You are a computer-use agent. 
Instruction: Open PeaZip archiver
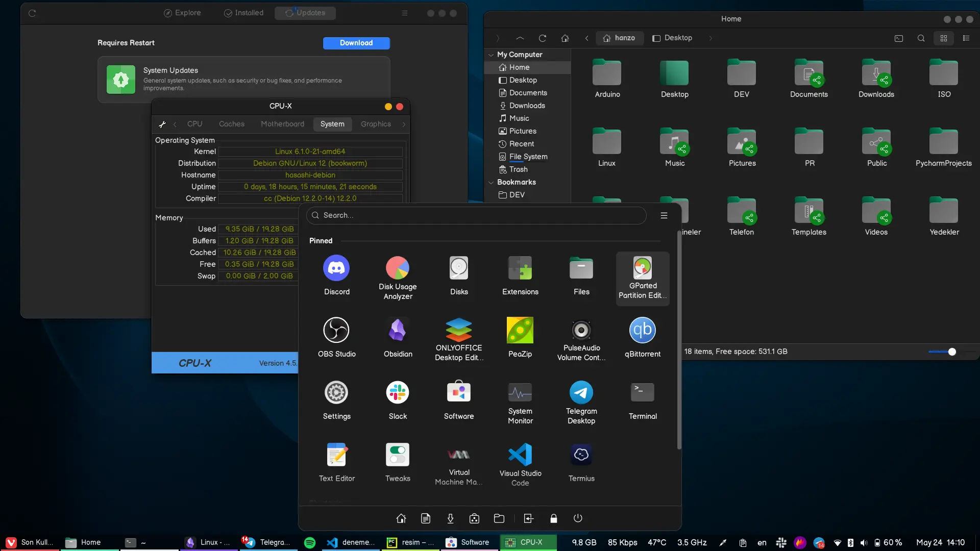click(520, 338)
